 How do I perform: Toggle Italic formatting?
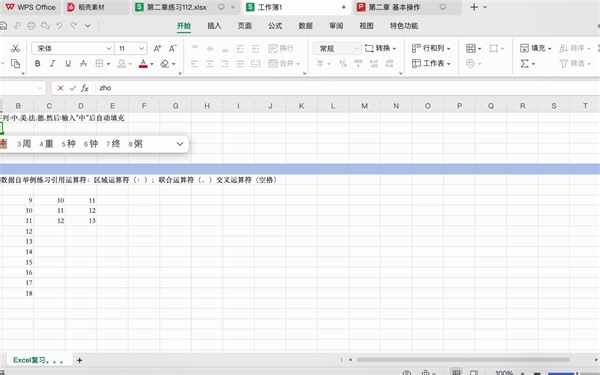(53, 64)
